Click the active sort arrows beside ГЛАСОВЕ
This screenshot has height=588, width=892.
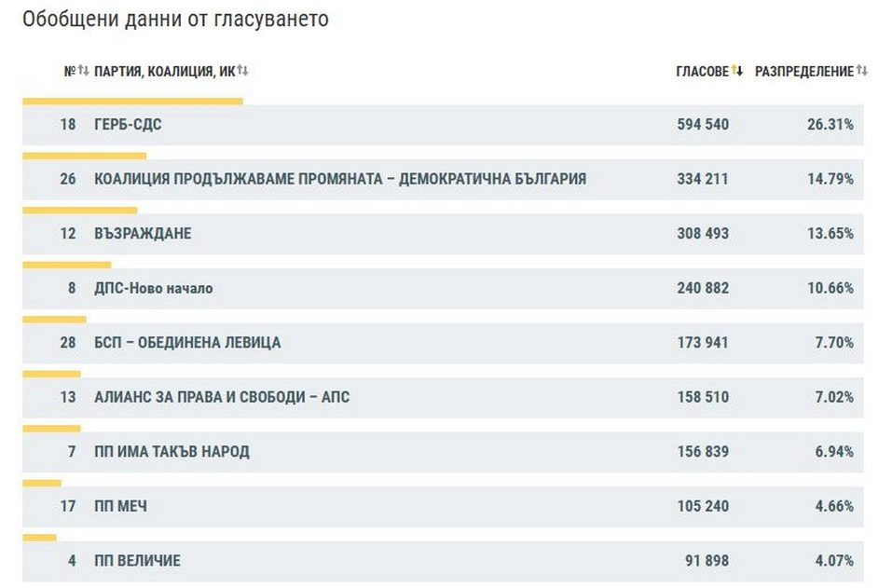(x=737, y=71)
